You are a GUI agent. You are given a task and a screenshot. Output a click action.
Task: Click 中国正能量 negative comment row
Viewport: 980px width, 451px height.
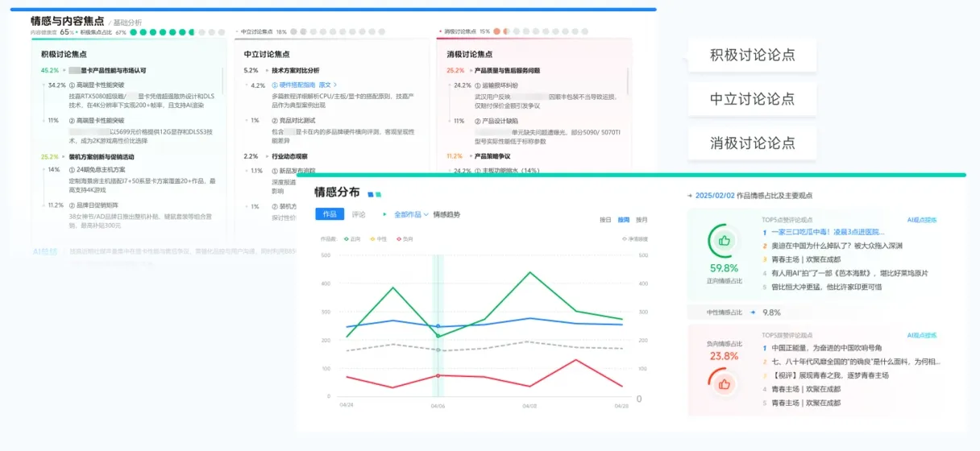click(x=826, y=348)
